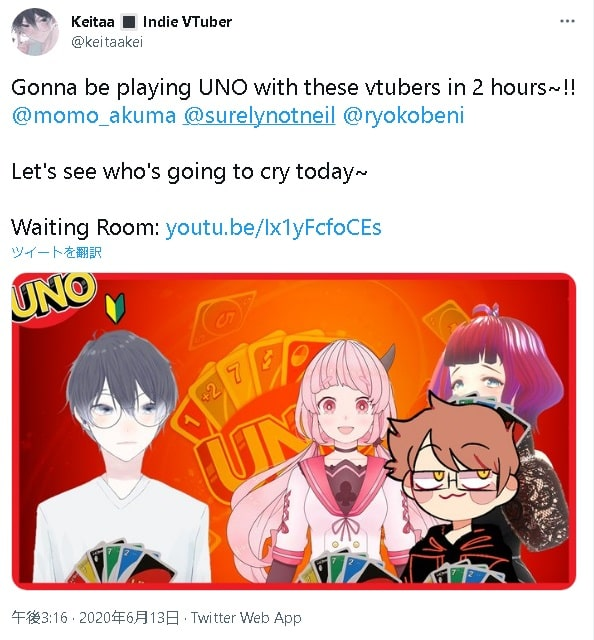
Task: Click the tweet timestamp 午後3:16
Action: (x=39, y=618)
